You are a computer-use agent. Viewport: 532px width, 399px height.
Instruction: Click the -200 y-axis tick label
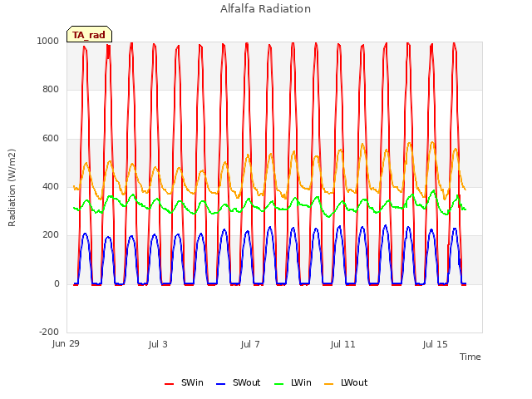(x=49, y=332)
